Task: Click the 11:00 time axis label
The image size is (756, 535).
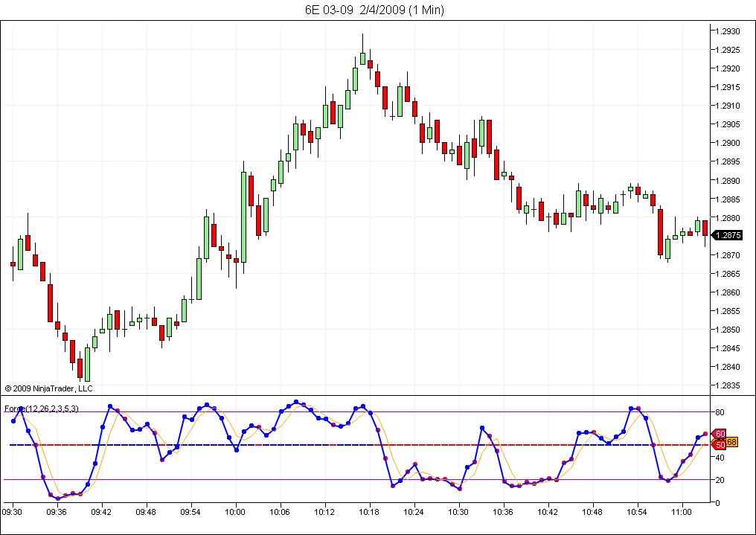Action: [682, 513]
